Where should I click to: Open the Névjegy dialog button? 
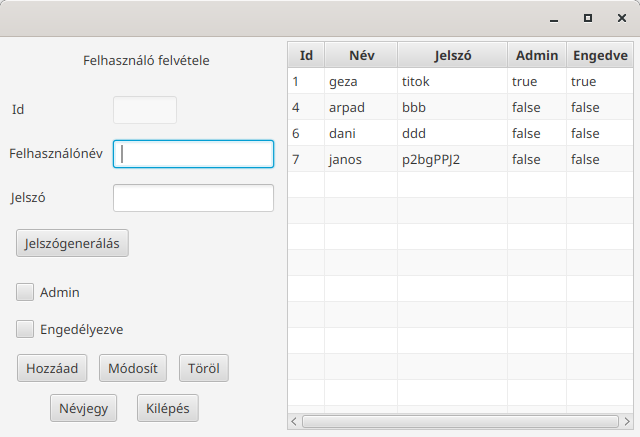(83, 408)
